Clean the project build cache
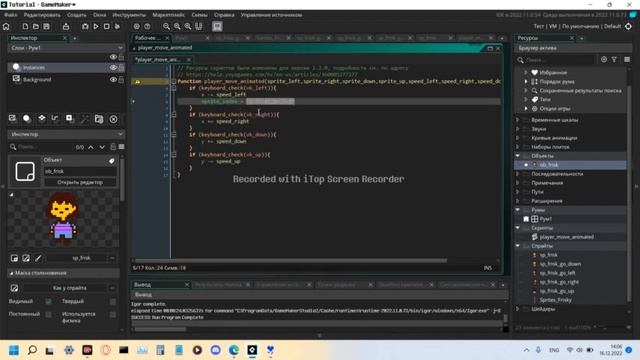This screenshot has width=640, height=360. pos(118,27)
